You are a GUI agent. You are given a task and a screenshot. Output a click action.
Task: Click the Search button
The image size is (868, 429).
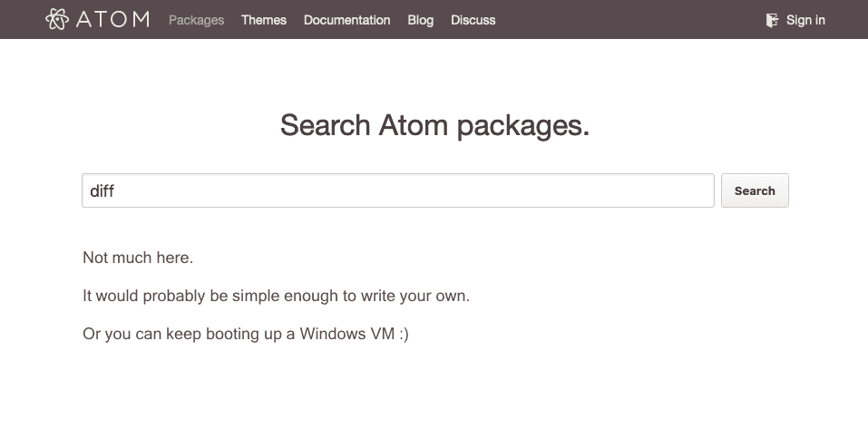tap(755, 190)
